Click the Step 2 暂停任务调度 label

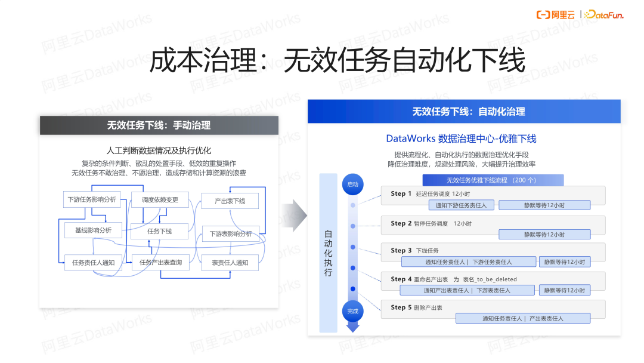[x=431, y=224]
